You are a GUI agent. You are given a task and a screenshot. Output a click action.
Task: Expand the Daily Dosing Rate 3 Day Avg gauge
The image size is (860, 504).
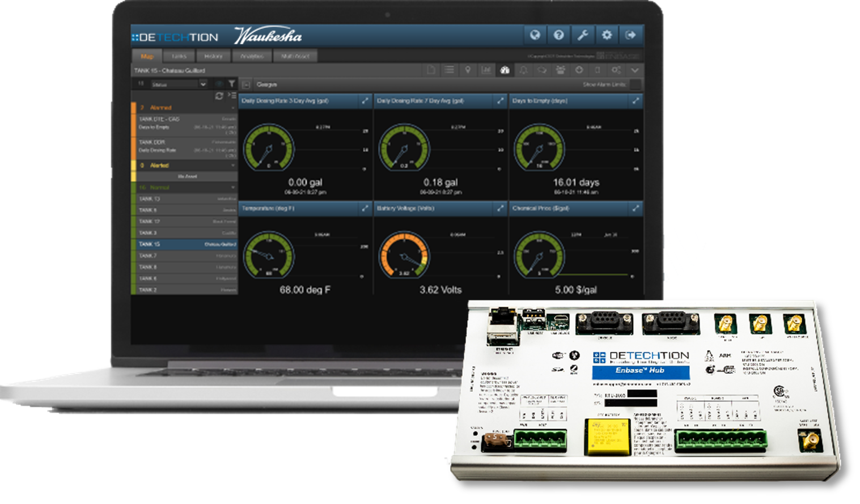coord(365,101)
